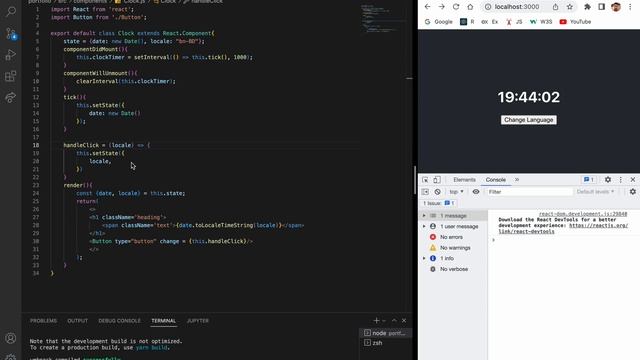Toggle Chrome's side panel icon
This screenshot has height=360, width=640.
tap(602, 7)
